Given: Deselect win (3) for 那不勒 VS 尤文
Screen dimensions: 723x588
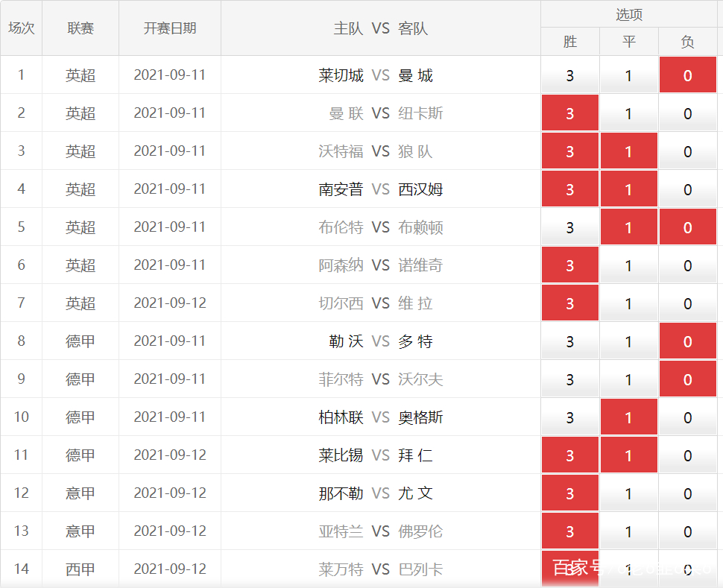Looking at the screenshot, I should click(x=570, y=493).
